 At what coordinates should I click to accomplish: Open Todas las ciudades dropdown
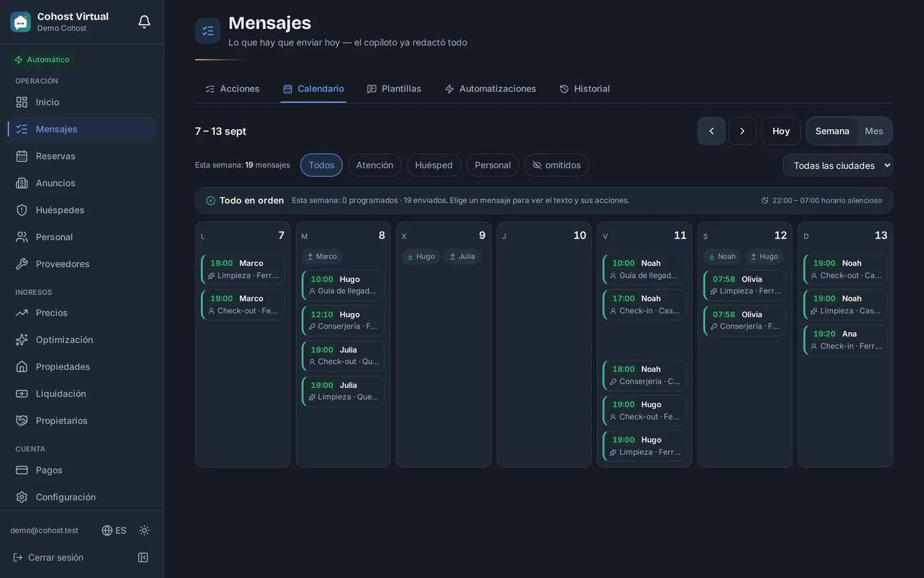(x=838, y=165)
